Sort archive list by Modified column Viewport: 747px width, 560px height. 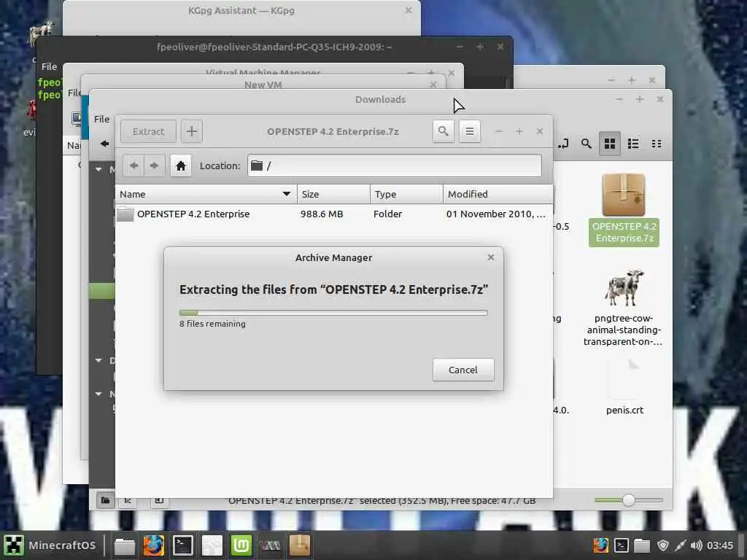[498, 194]
